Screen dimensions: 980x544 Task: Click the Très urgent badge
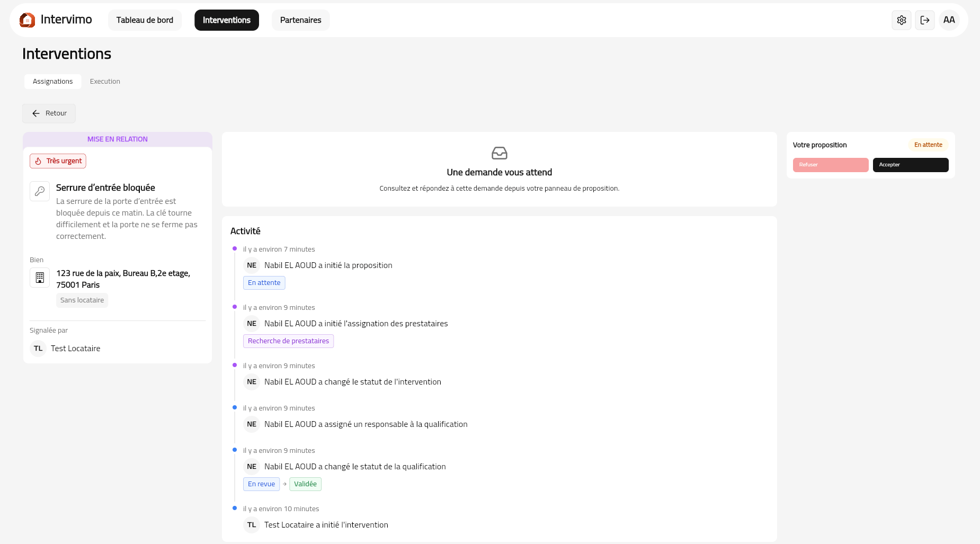(58, 161)
